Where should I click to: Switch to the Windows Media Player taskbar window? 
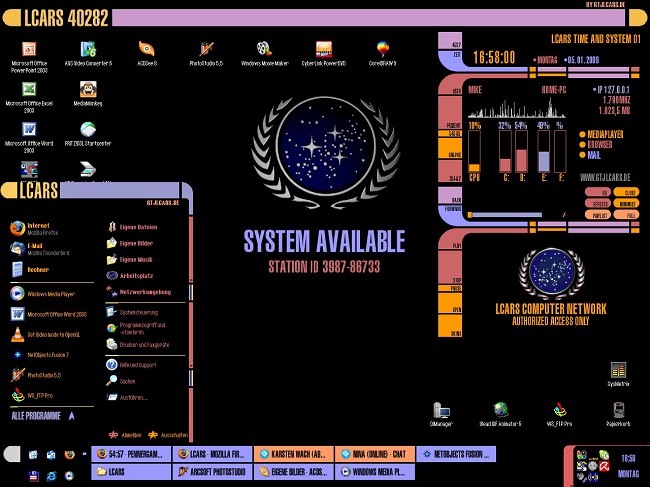tap(374, 470)
